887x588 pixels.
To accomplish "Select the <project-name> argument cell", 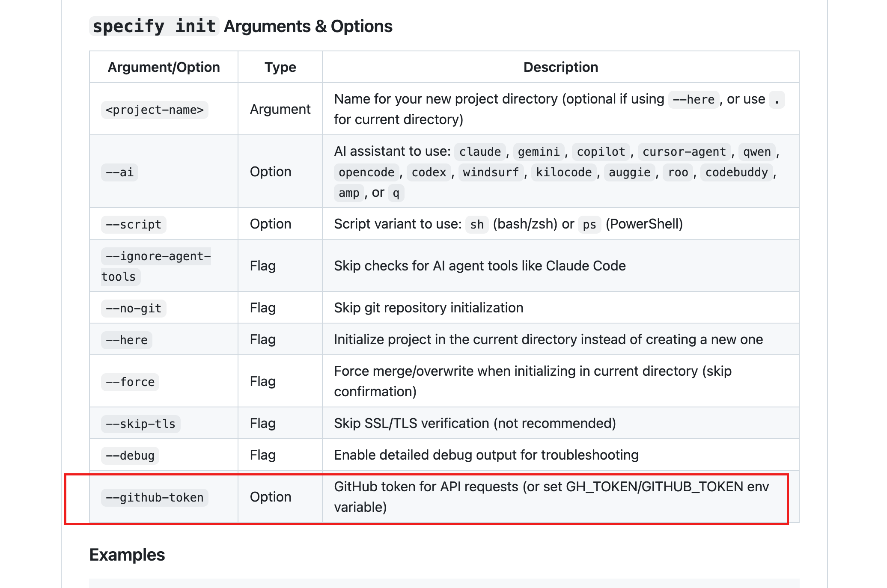I will [154, 110].
